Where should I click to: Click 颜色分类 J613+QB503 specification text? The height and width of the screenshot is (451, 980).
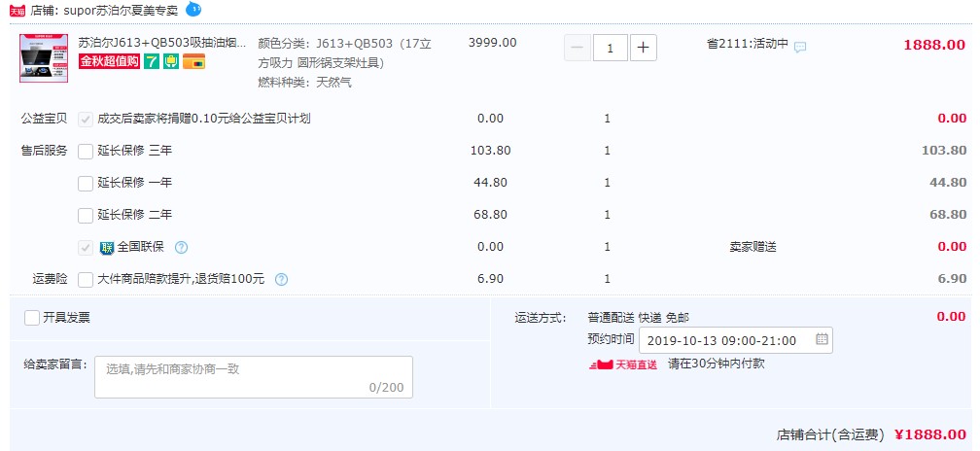click(x=344, y=53)
